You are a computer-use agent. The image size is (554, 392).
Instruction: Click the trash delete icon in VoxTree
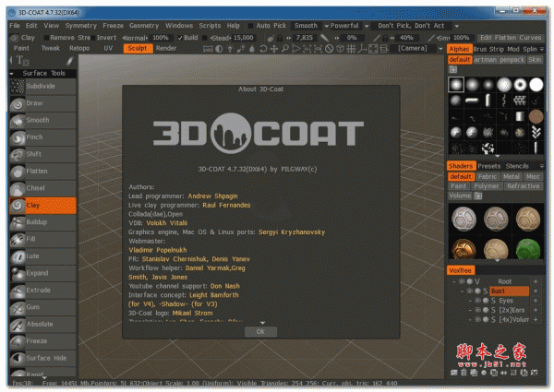[464, 373]
